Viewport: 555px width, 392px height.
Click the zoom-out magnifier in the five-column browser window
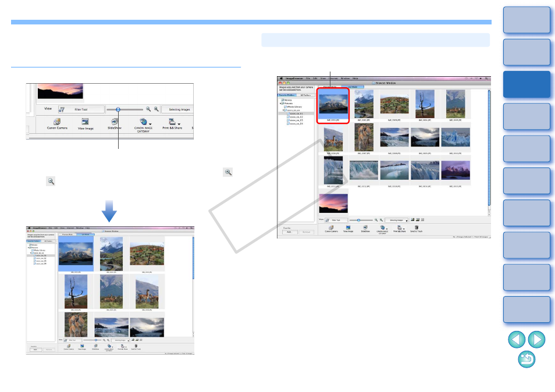(x=376, y=220)
